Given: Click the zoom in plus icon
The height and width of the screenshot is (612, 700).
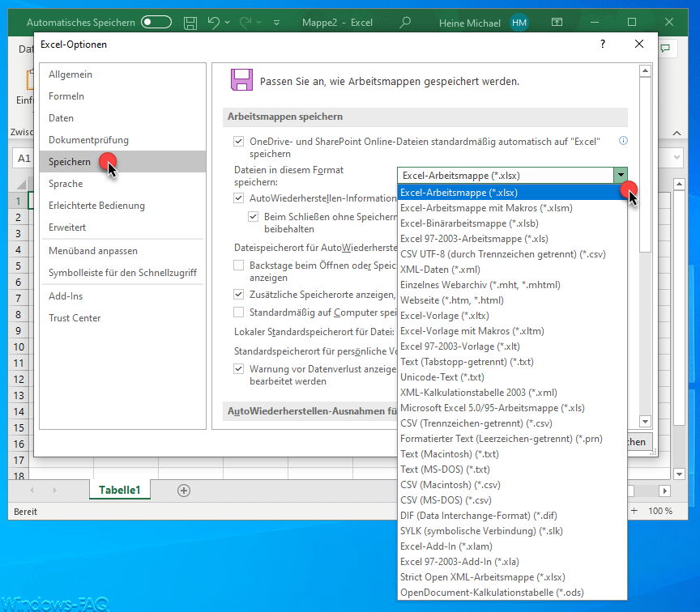Looking at the screenshot, I should coord(634,511).
